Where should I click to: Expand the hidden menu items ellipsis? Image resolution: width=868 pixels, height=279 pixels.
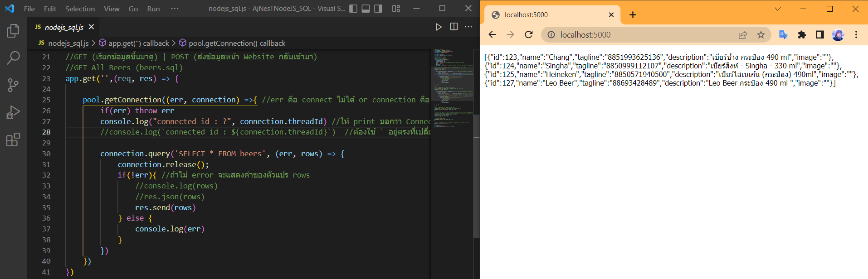pyautogui.click(x=175, y=9)
